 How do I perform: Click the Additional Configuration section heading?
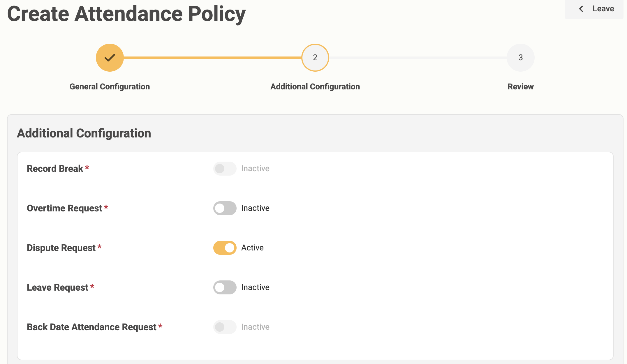[84, 133]
